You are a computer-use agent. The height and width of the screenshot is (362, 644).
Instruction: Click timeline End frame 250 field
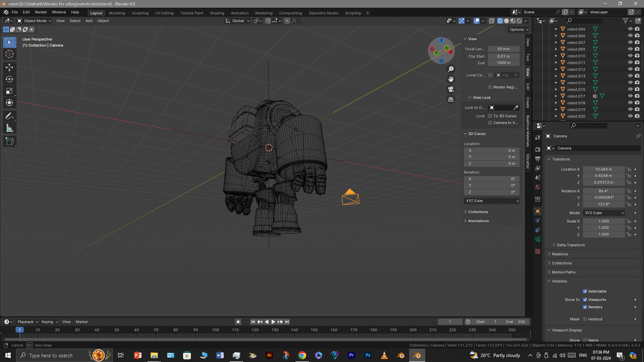pos(515,322)
